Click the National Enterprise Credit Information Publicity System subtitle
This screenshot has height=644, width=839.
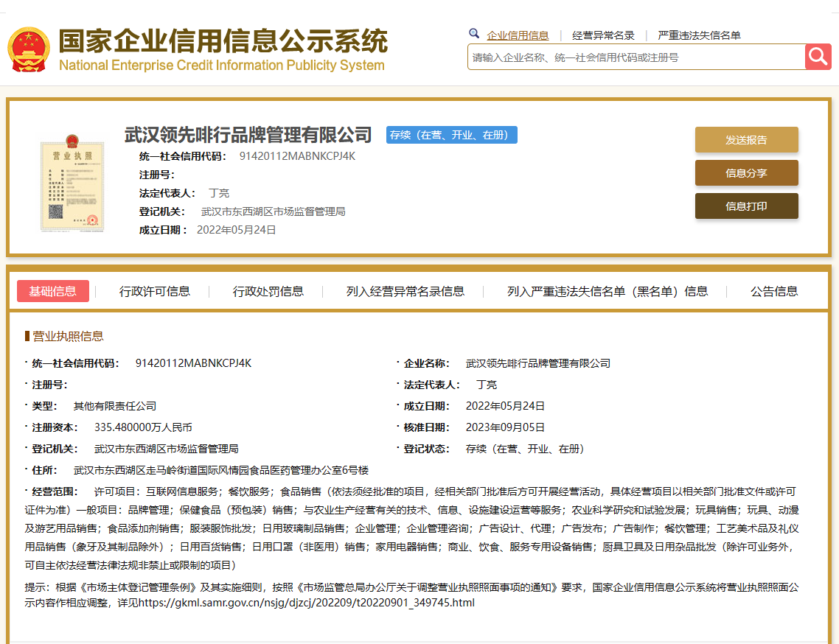221,66
